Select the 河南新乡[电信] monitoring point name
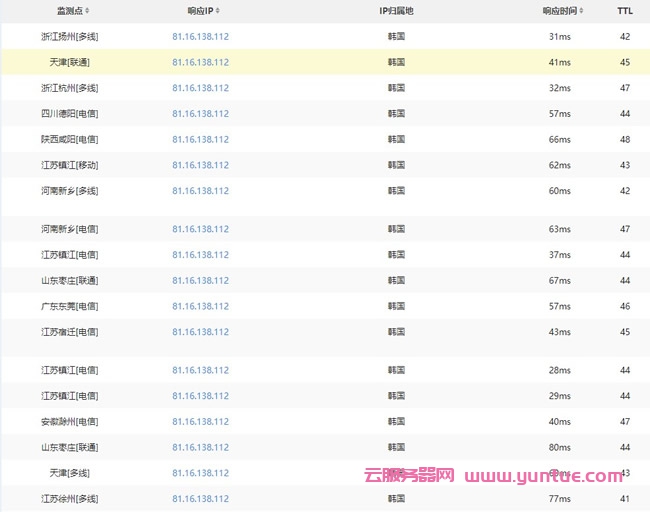Viewport: 650px width, 512px height. 69,229
